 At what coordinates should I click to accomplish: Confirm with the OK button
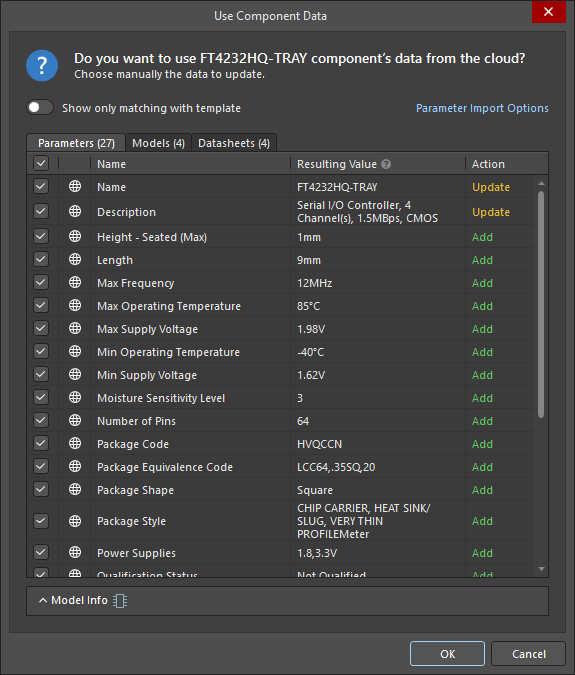click(447, 653)
